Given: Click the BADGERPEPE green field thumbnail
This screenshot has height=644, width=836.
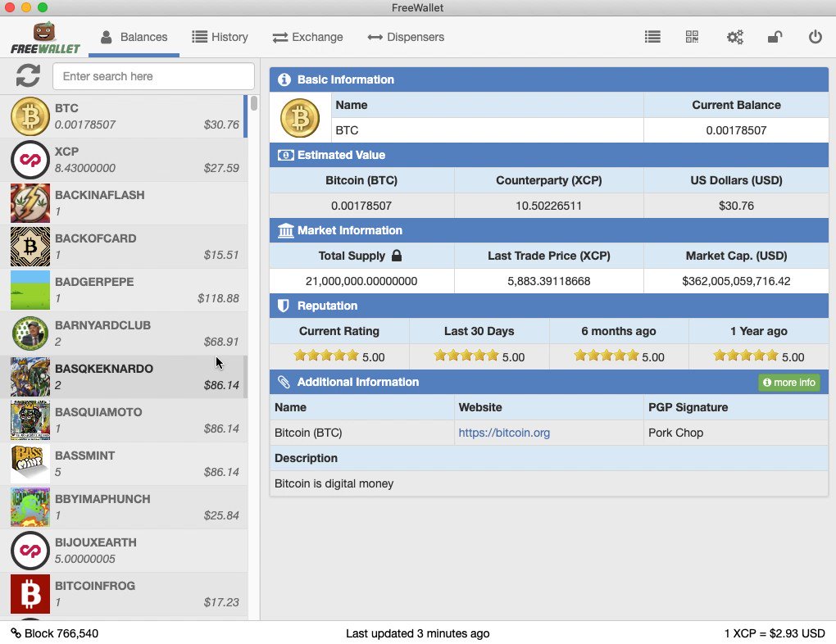Looking at the screenshot, I should pos(30,290).
